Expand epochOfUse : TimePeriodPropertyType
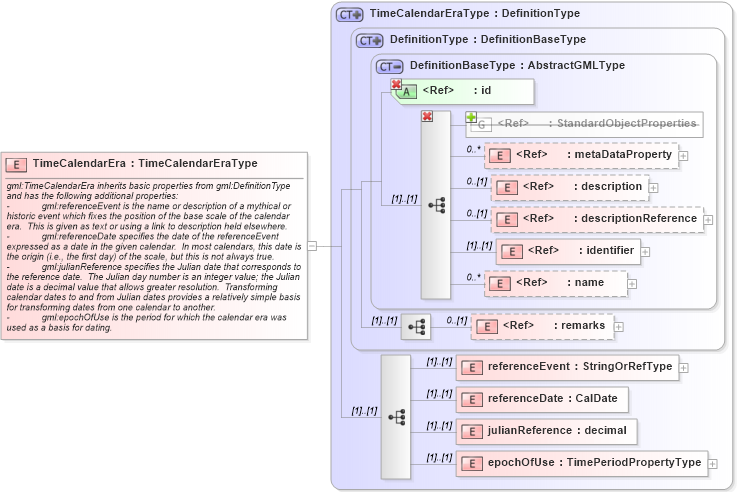The height and width of the screenshot is (492, 737). 713,464
